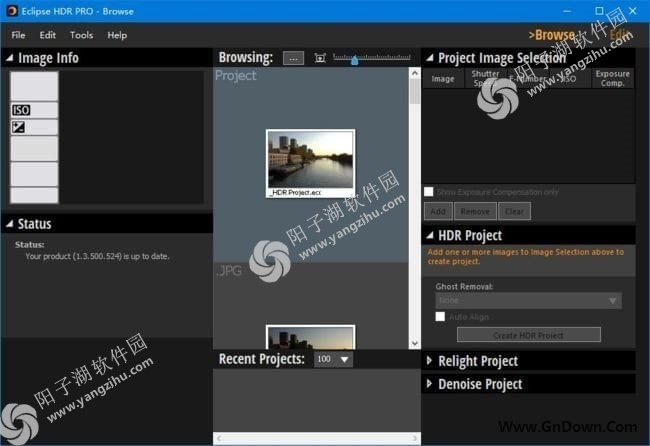Viewport: 650px width, 446px height.
Task: Click the Add button
Action: click(x=438, y=211)
